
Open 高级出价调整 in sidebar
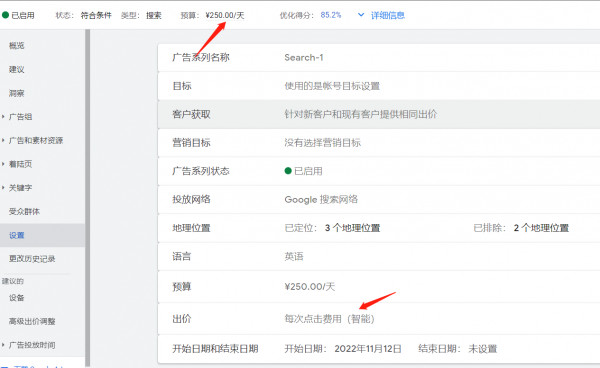32,321
